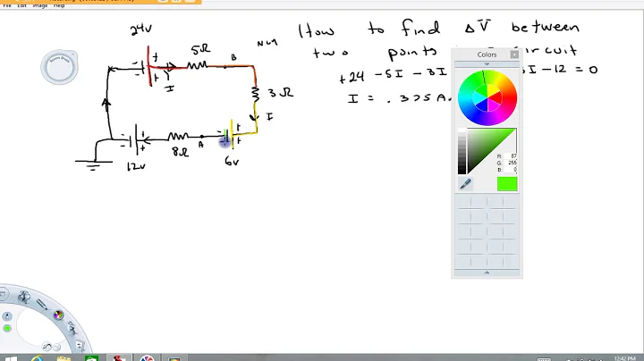644x361 pixels.
Task: Click the current brush indicator in lagoon
Action: pos(7,316)
